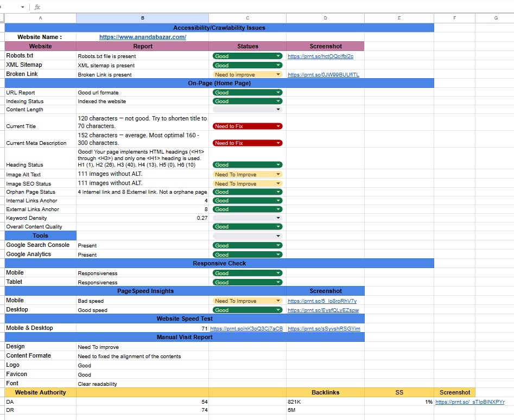Image resolution: width=514 pixels, height=420 pixels.
Task: Select the Responsive Check section header
Action: [219, 263]
